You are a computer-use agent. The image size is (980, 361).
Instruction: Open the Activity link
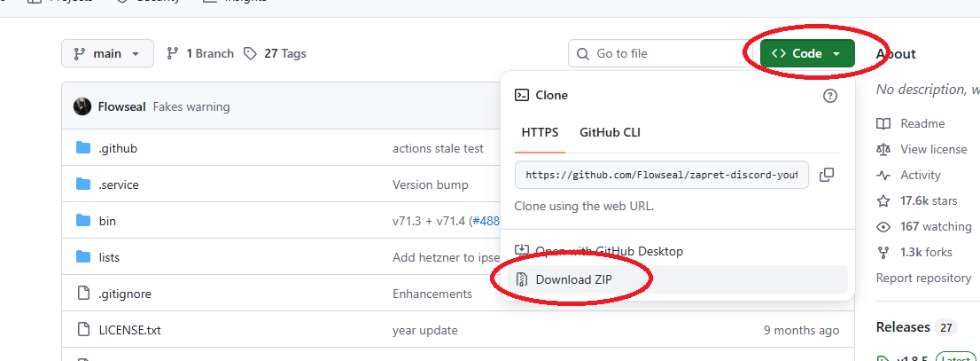(x=920, y=176)
